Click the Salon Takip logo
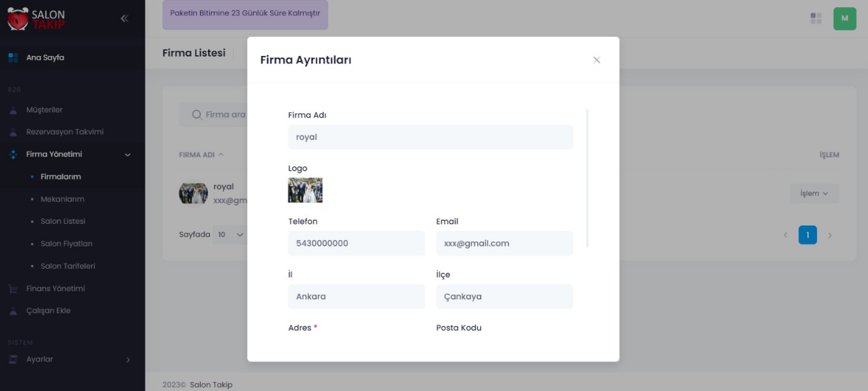This screenshot has height=391, width=868. 36,18
